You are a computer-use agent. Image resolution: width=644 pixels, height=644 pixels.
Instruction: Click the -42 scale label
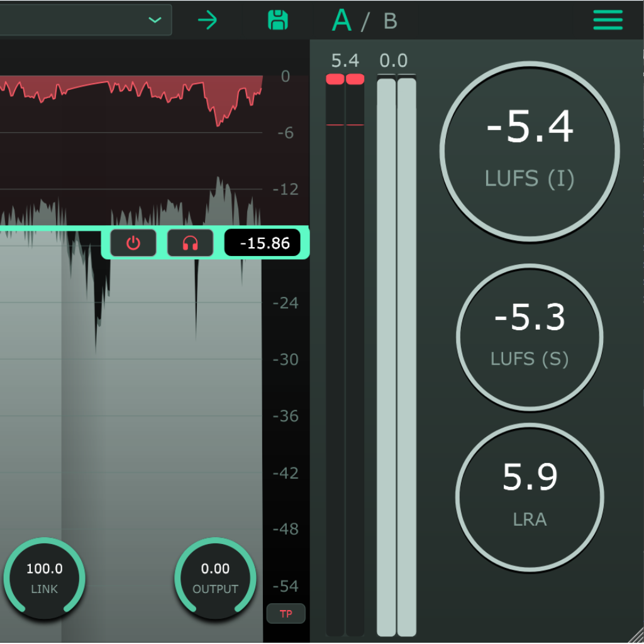point(286,473)
